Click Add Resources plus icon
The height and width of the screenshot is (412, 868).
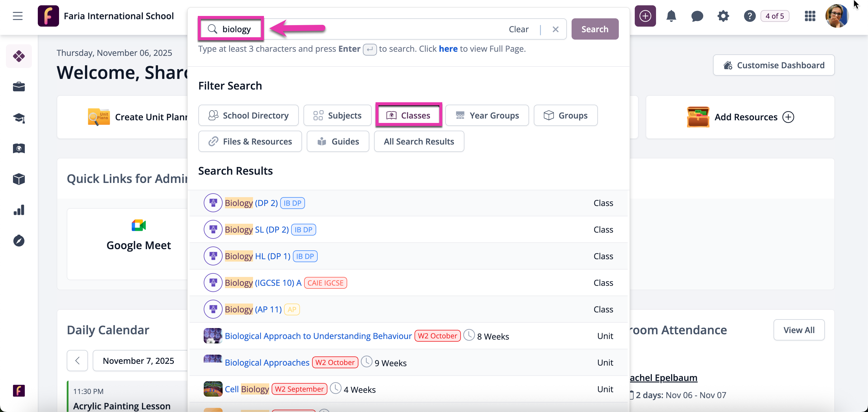click(x=788, y=117)
